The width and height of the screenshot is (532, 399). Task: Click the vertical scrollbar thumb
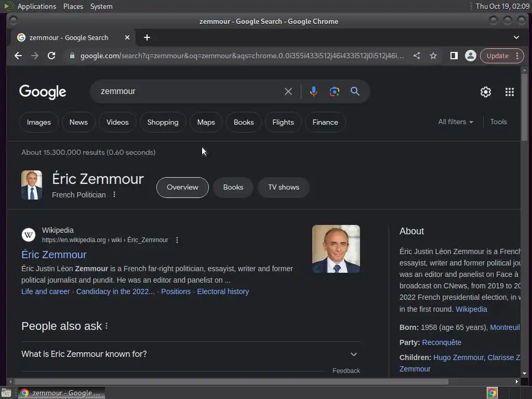524,107
